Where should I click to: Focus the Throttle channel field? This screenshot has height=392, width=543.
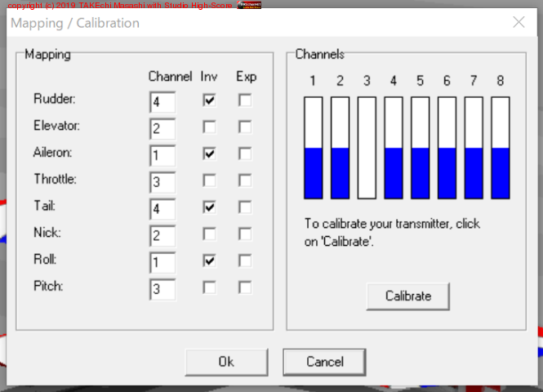tap(162, 182)
